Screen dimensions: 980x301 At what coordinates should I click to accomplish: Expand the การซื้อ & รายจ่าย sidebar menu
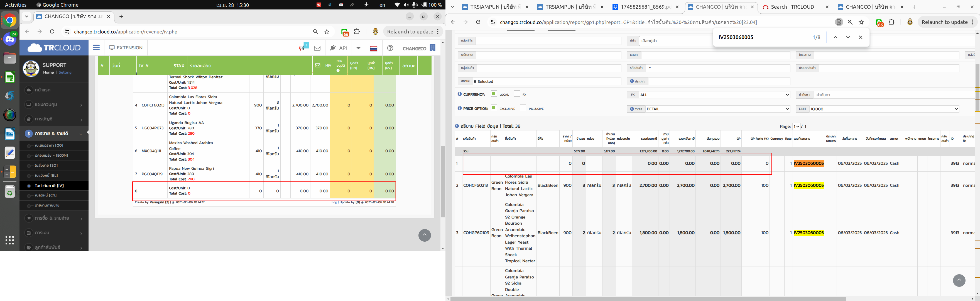54,218
